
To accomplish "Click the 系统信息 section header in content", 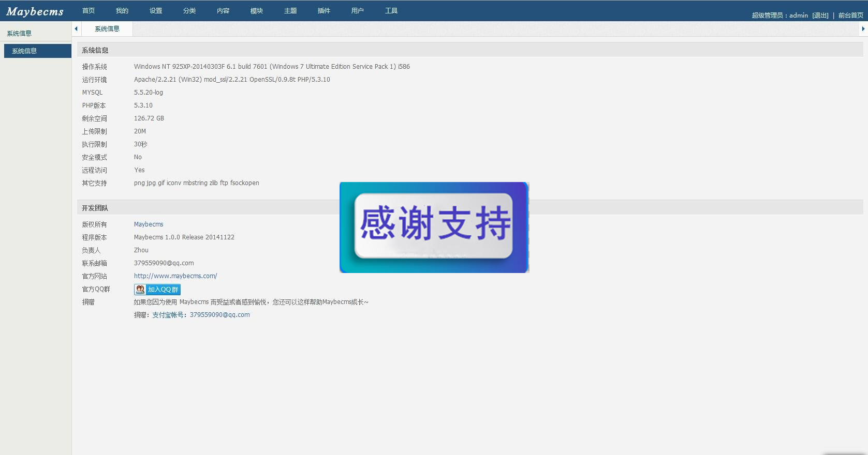I will 470,50.
